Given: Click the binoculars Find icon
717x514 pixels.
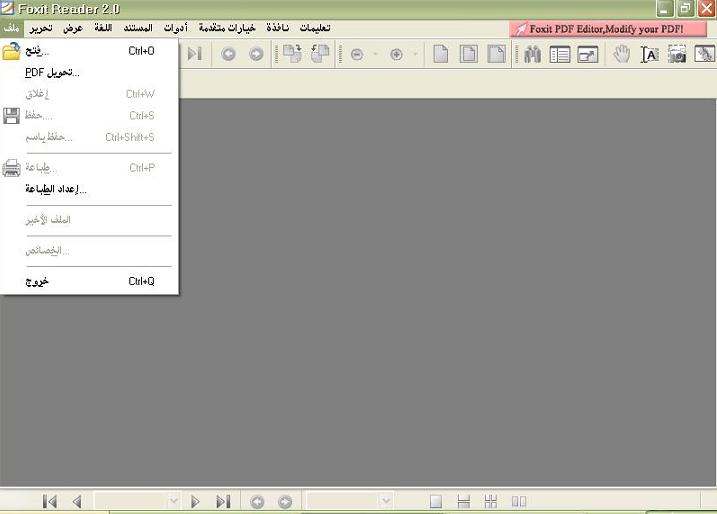Looking at the screenshot, I should [x=532, y=54].
